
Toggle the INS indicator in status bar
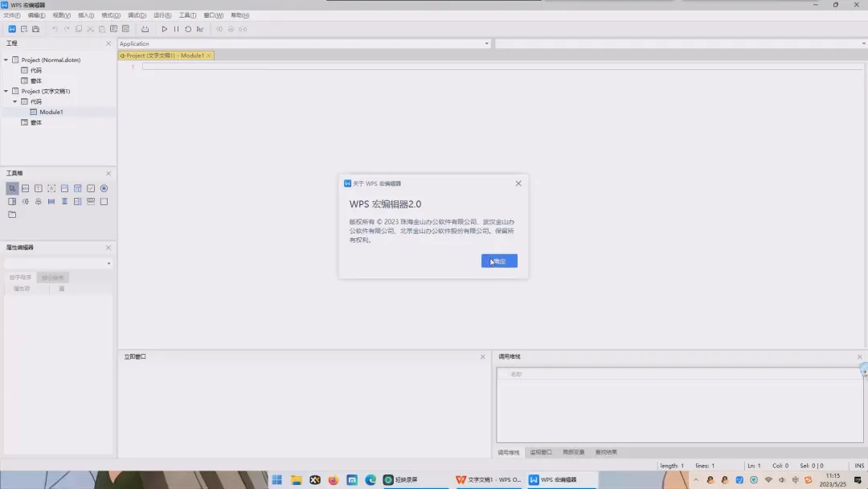[x=859, y=466]
